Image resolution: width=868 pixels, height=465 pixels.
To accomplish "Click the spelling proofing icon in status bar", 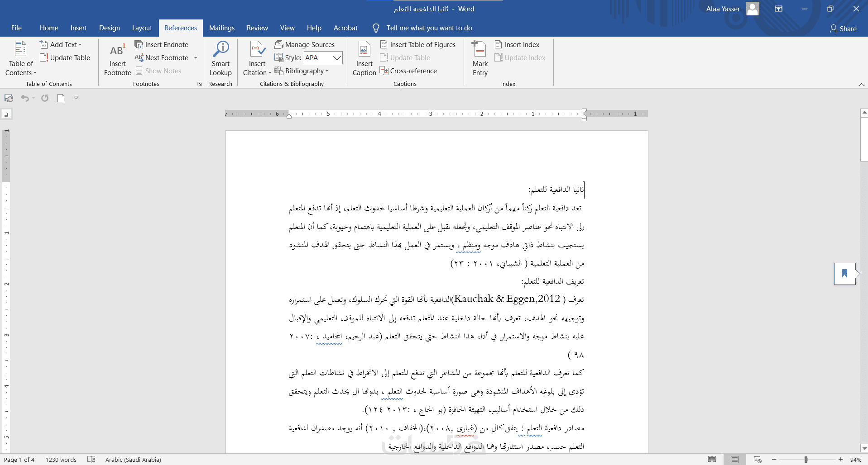I will tap(91, 459).
